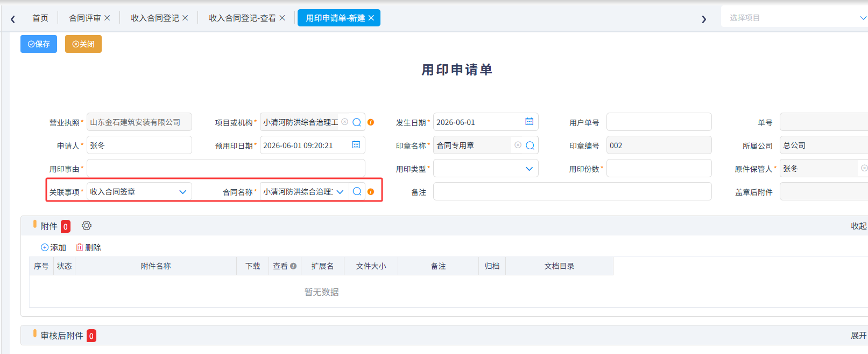Open search lookup for 项目或机构
868x354 pixels.
click(357, 122)
